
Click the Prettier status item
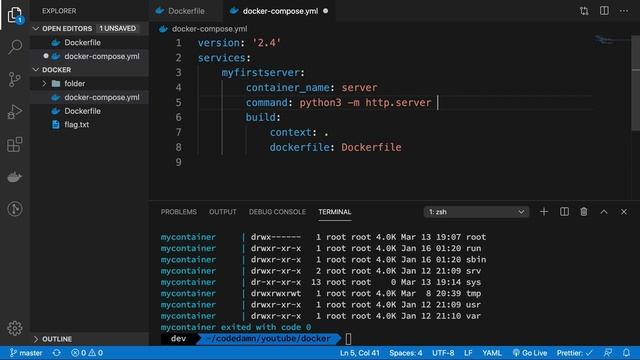click(575, 353)
